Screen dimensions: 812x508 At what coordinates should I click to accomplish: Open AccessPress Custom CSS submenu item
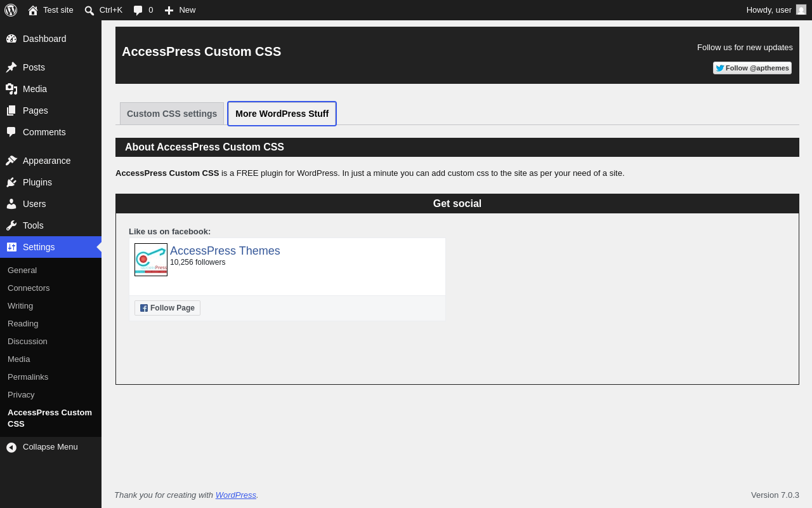[x=49, y=418]
